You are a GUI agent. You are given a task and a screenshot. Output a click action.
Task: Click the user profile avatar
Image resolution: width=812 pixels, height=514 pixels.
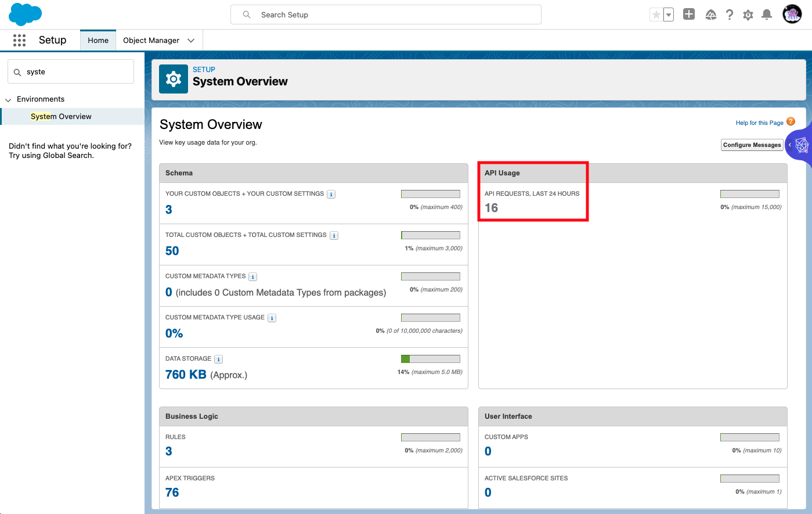coord(792,15)
